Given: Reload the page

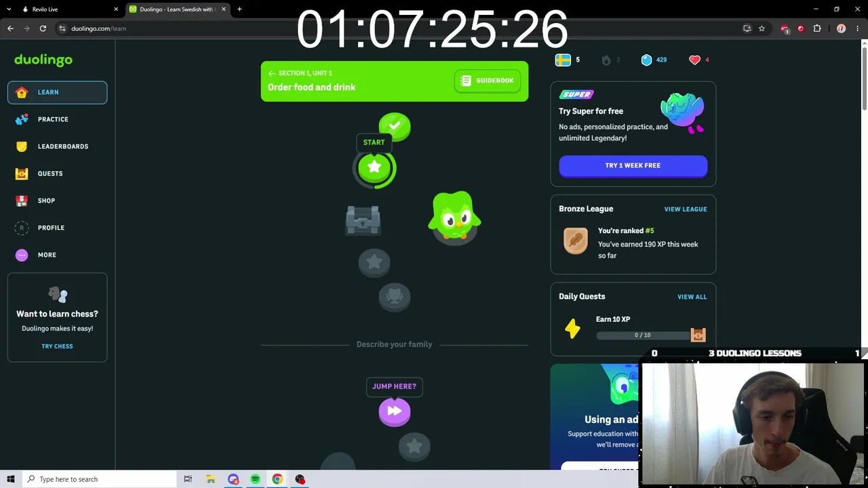Looking at the screenshot, I should click(43, 28).
